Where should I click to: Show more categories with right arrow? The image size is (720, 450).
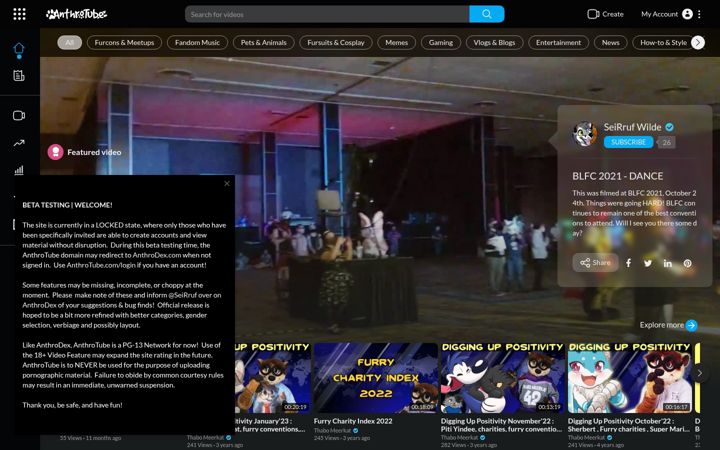[x=698, y=43]
